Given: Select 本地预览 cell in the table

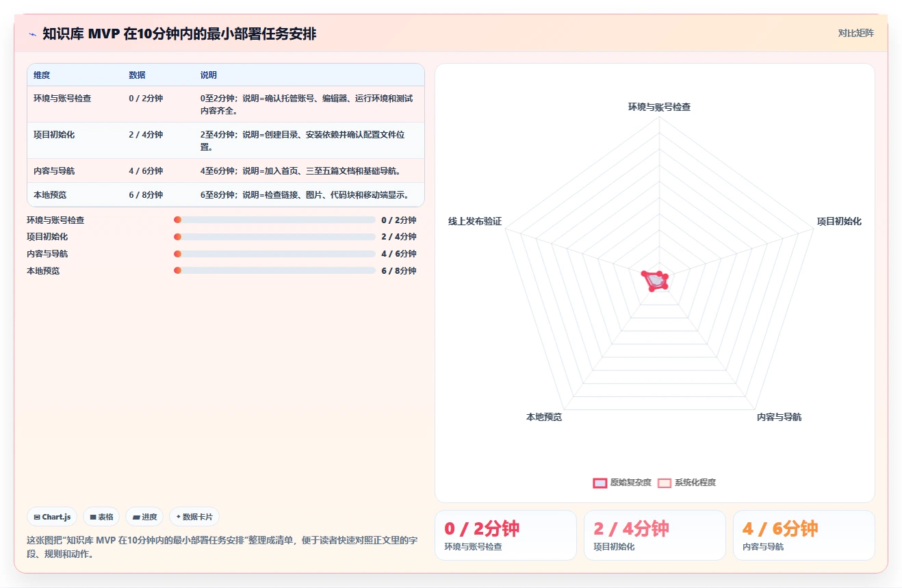Looking at the screenshot, I should point(50,195).
